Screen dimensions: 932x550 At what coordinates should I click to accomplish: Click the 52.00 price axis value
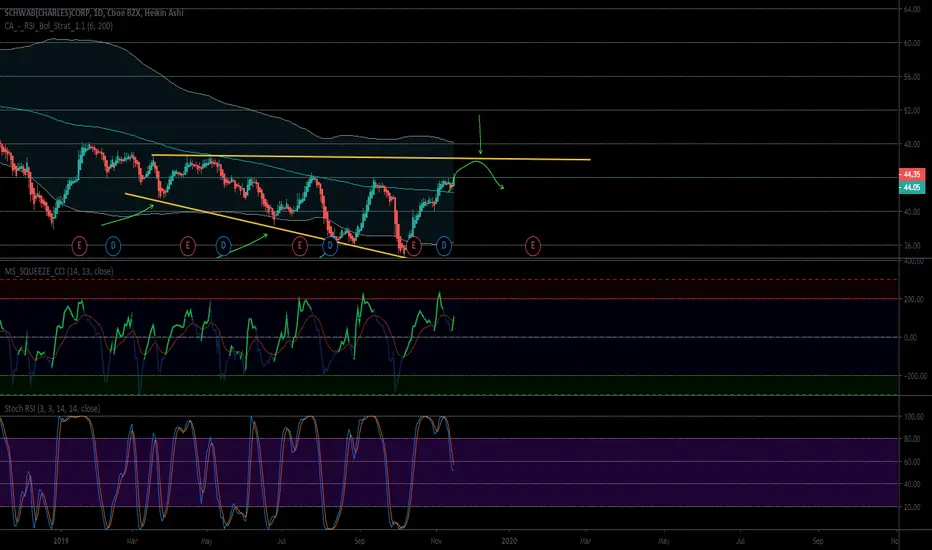click(x=912, y=111)
